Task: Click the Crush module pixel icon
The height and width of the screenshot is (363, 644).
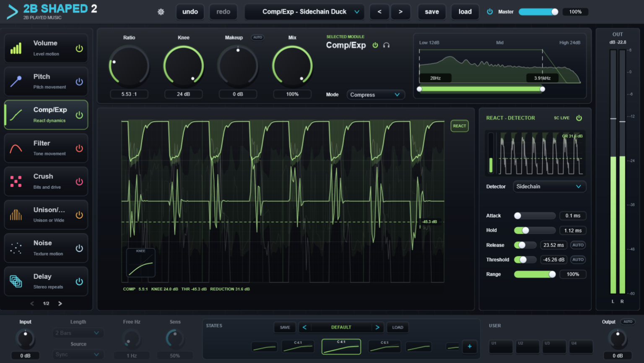Action: click(x=16, y=181)
